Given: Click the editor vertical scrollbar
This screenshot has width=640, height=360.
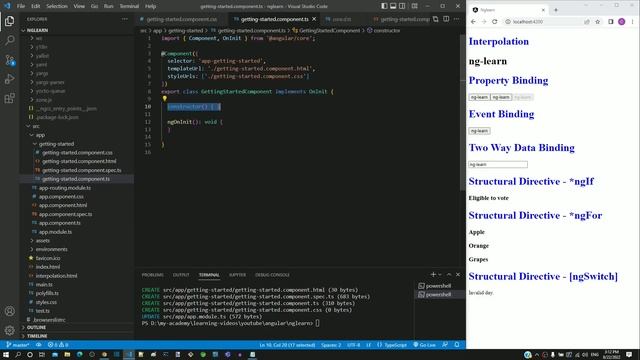Looking at the screenshot, I should point(462,112).
